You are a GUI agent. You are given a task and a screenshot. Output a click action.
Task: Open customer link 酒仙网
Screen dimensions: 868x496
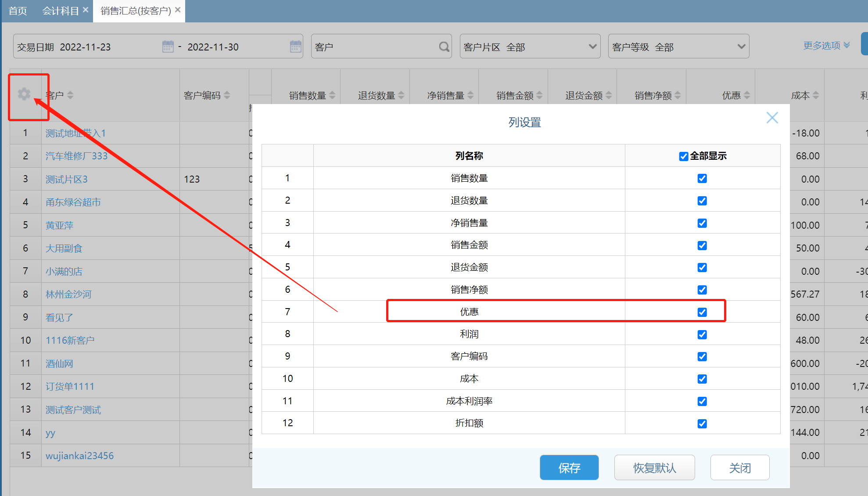(x=59, y=363)
